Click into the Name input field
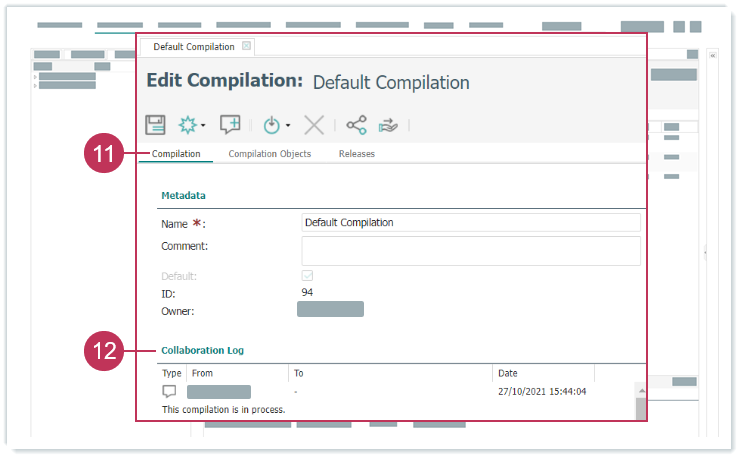The width and height of the screenshot is (741, 459). coord(470,222)
